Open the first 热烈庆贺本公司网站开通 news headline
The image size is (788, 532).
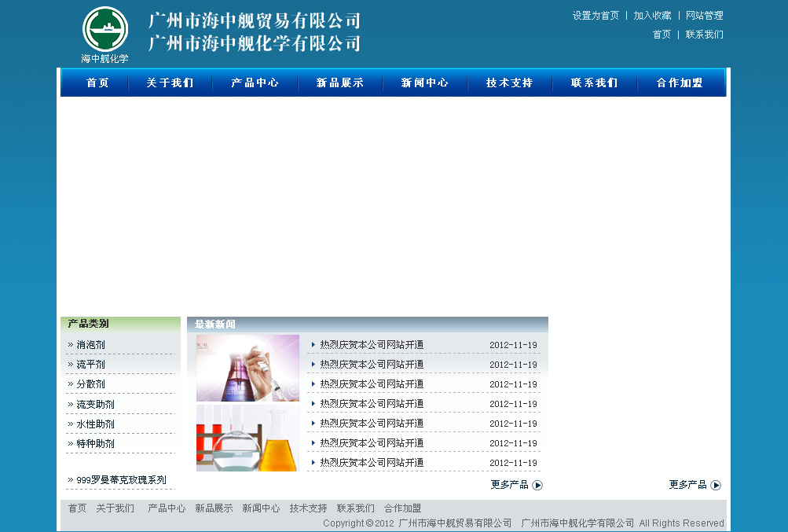pyautogui.click(x=372, y=345)
